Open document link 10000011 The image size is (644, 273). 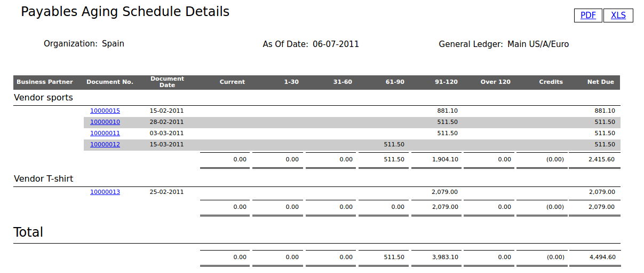pos(105,134)
